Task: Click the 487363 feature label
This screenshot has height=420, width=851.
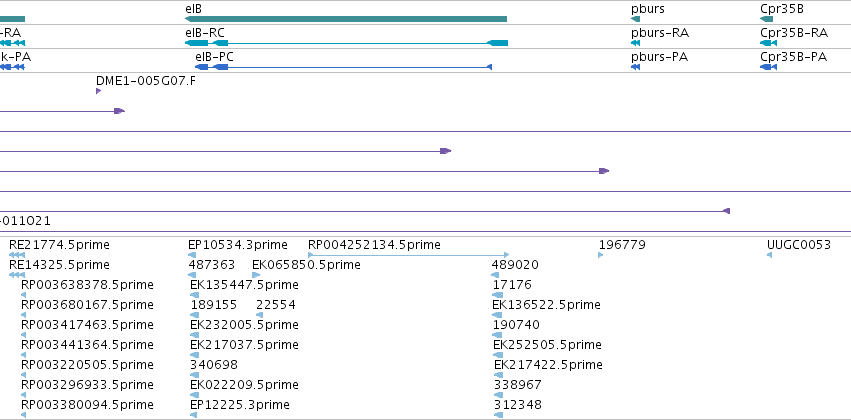Action: pos(212,265)
